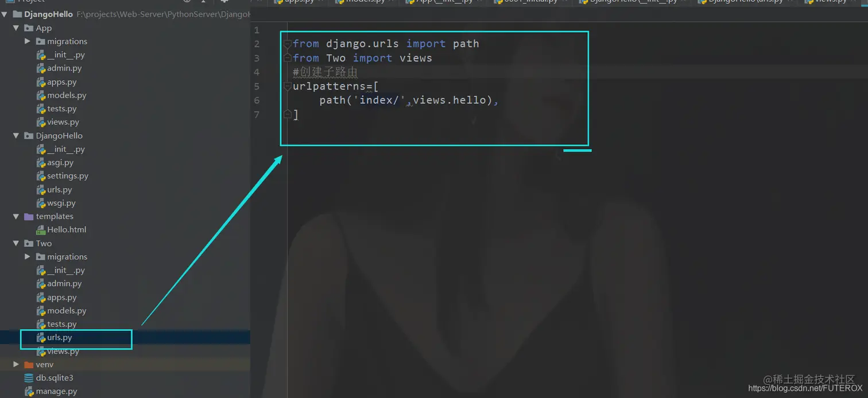Expand the venv folder arrow
This screenshot has width=868, height=398.
(x=16, y=364)
